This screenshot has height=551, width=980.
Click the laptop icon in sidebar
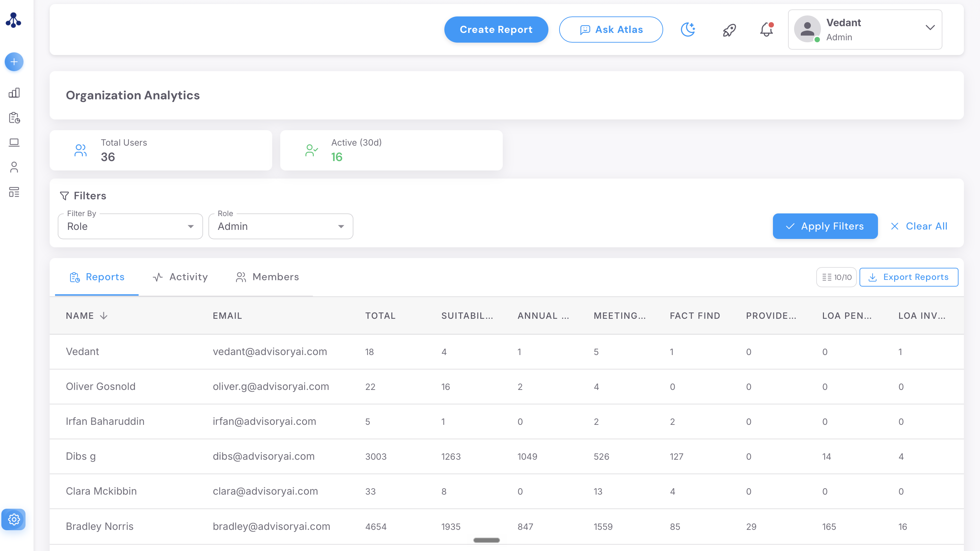[14, 143]
